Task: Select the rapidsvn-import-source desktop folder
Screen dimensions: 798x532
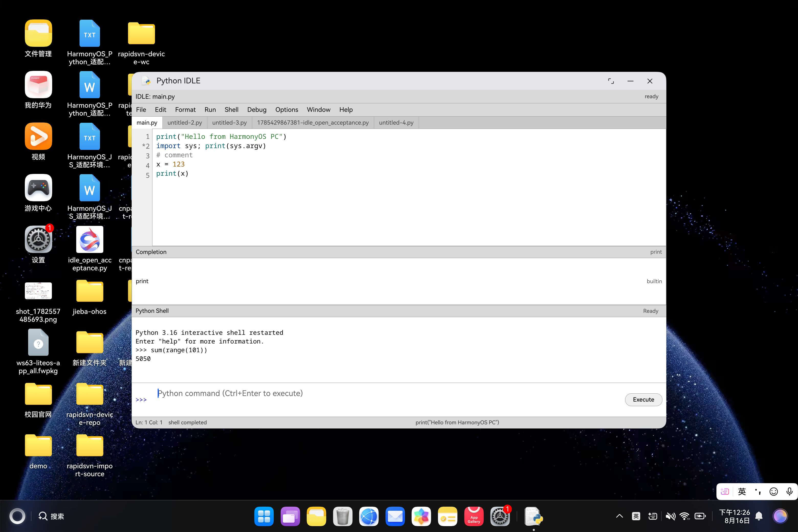Action: [90, 455]
